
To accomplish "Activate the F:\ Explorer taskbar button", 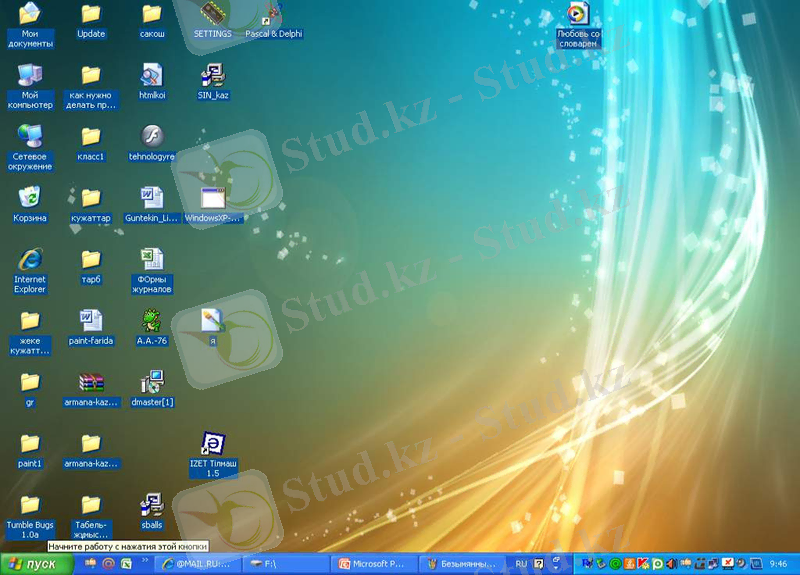I will pos(287,564).
